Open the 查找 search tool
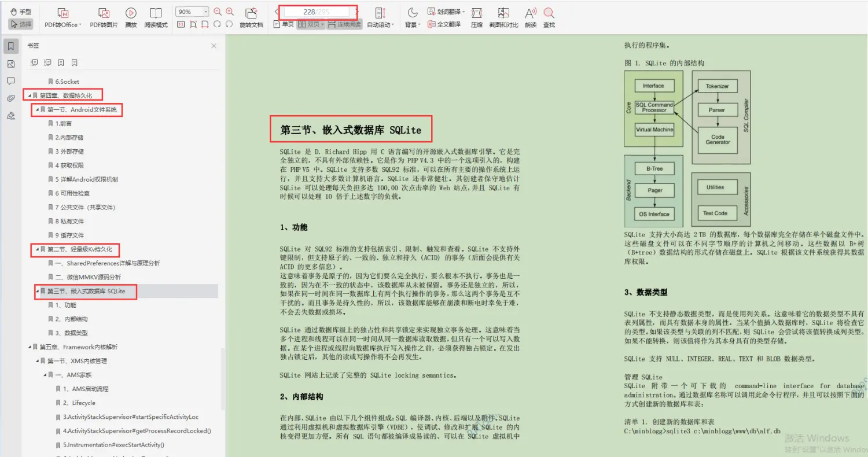 click(549, 18)
